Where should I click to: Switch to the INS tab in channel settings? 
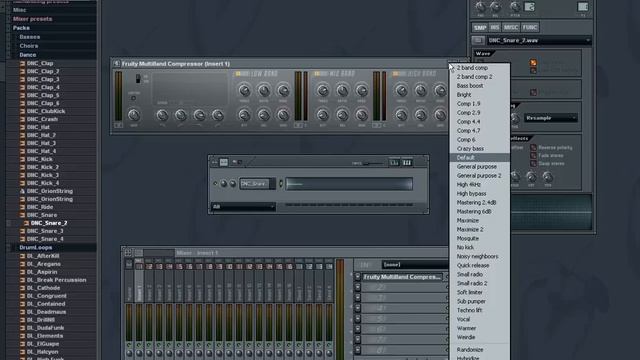495,27
